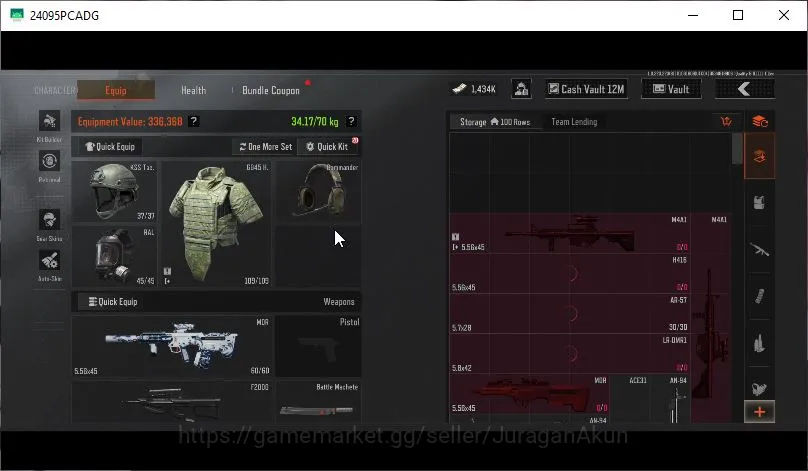Select the Auto-Skin icon
The height and width of the screenshot is (471, 808).
coord(49,260)
